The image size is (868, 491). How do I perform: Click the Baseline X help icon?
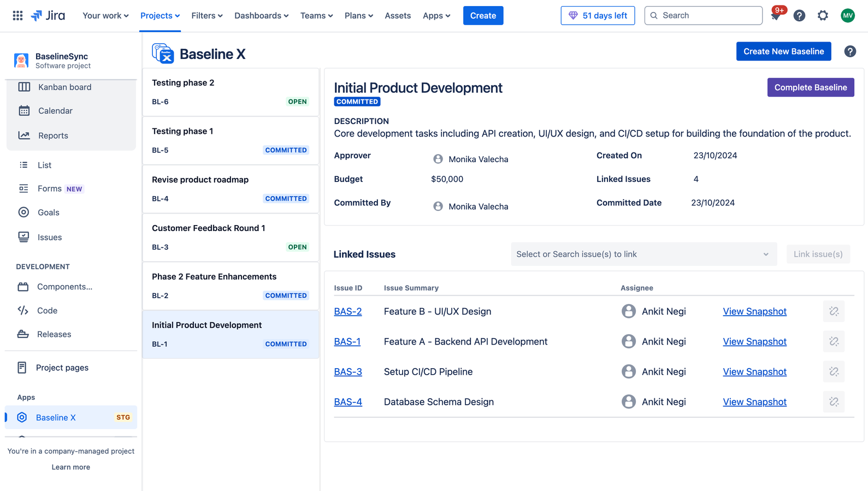tap(850, 51)
